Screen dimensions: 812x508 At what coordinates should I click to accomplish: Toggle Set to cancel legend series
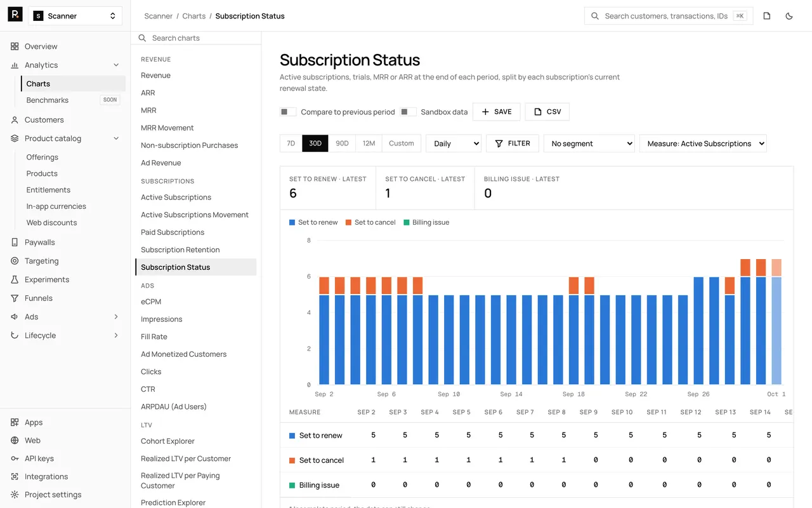(x=370, y=222)
